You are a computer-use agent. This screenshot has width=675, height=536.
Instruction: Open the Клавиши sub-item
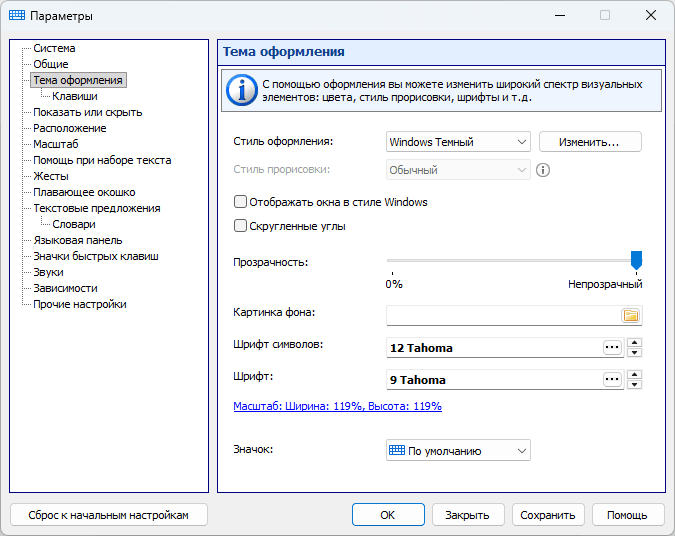[74, 96]
